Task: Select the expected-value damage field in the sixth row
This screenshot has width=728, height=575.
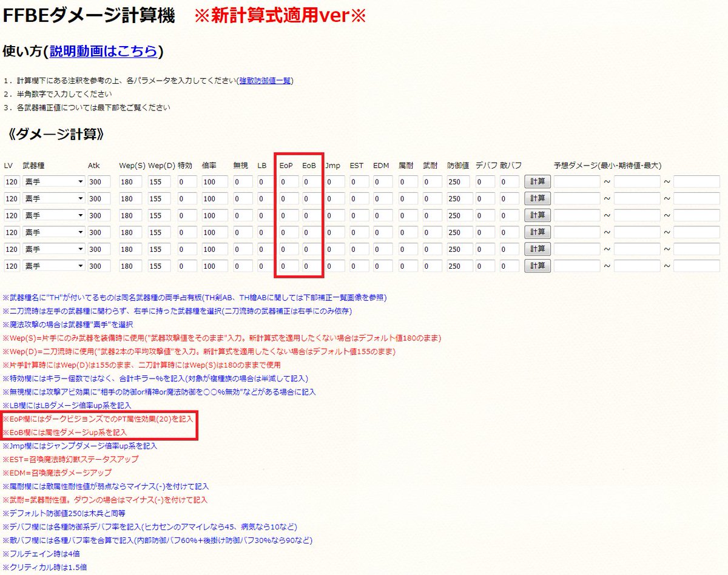Action: tap(637, 266)
